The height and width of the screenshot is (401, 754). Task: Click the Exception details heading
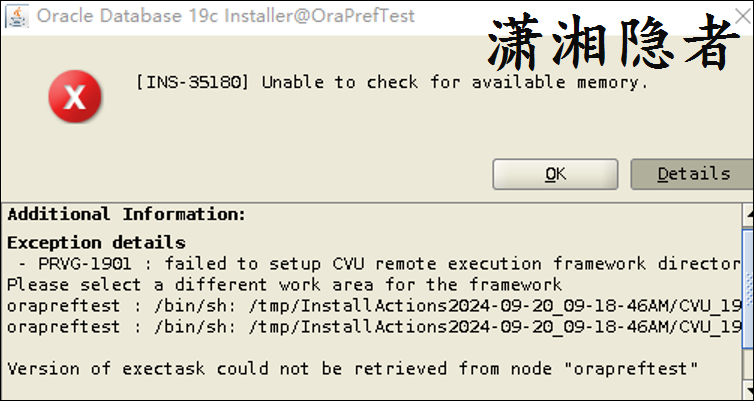pos(96,242)
